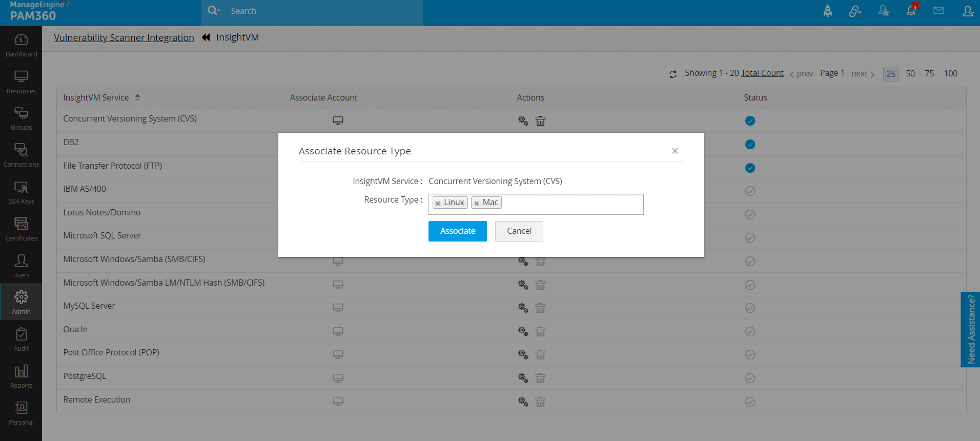Go to the Audit section
This screenshot has width=980, height=441.
[21, 339]
